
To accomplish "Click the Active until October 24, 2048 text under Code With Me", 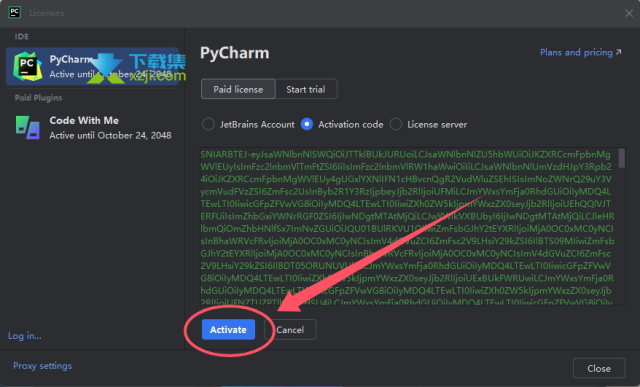I will tap(110, 135).
